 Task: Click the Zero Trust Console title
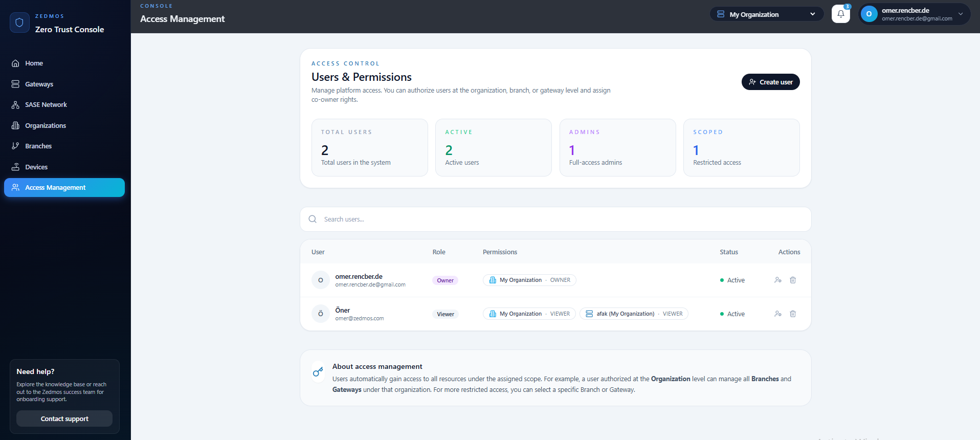point(70,30)
